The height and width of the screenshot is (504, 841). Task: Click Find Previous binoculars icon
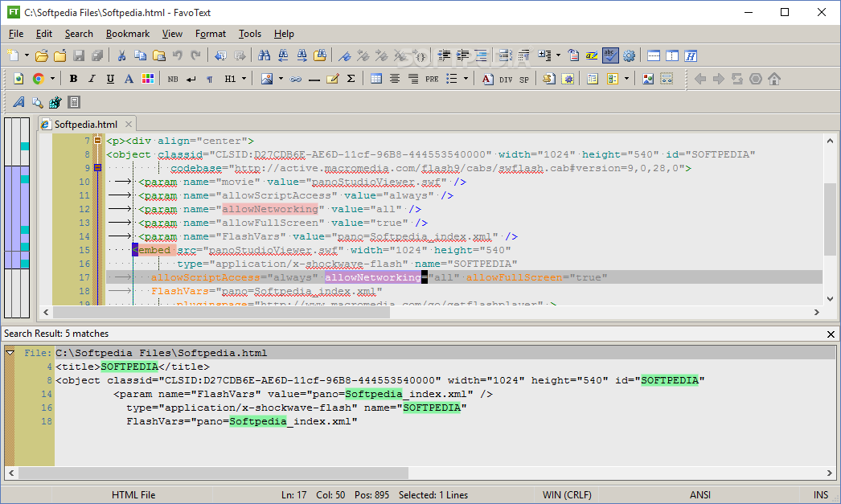283,55
